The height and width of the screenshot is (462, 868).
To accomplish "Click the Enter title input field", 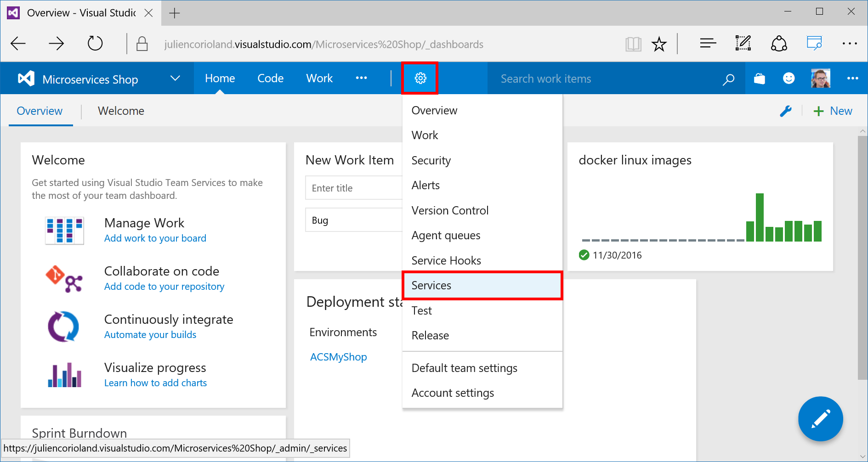I will (354, 188).
